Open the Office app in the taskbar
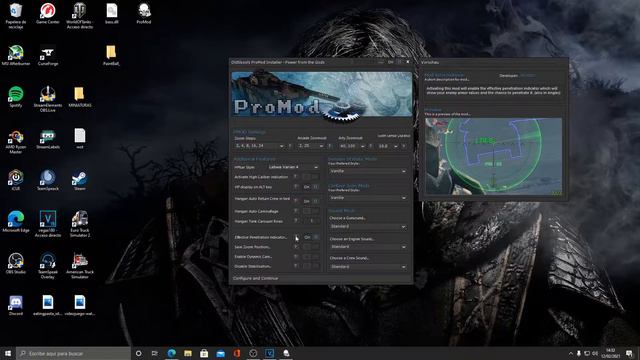640x360 pixels. [237, 353]
